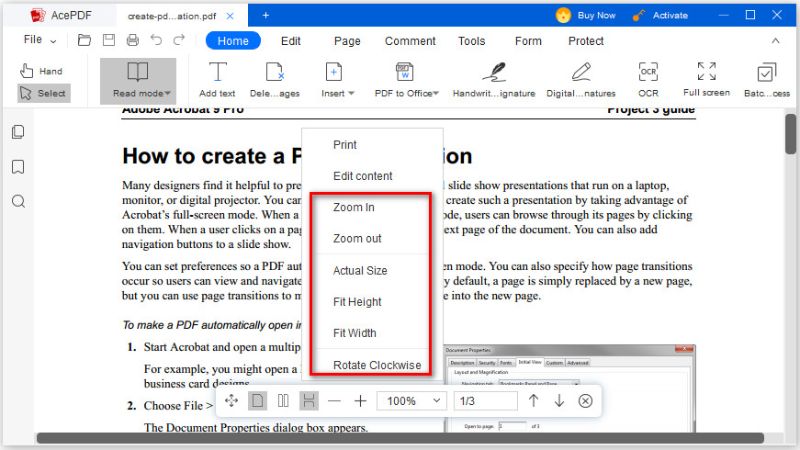Screen dimensions: 800x450
Task: Open the page thumbnails sidebar panel
Action: pyautogui.click(x=18, y=132)
